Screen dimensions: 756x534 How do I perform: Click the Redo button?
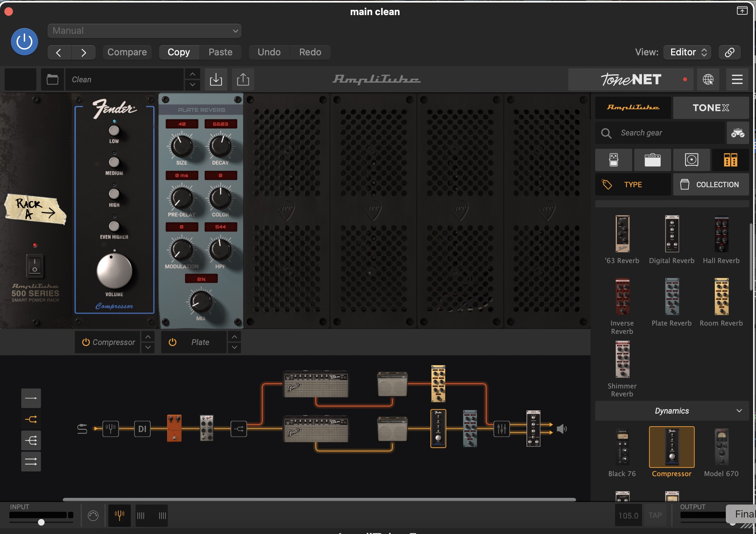pyautogui.click(x=310, y=52)
